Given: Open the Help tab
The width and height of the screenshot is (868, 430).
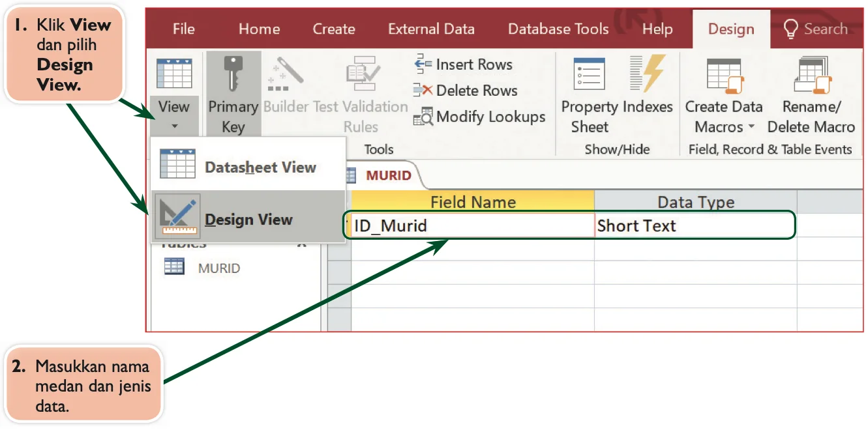Looking at the screenshot, I should click(x=657, y=29).
